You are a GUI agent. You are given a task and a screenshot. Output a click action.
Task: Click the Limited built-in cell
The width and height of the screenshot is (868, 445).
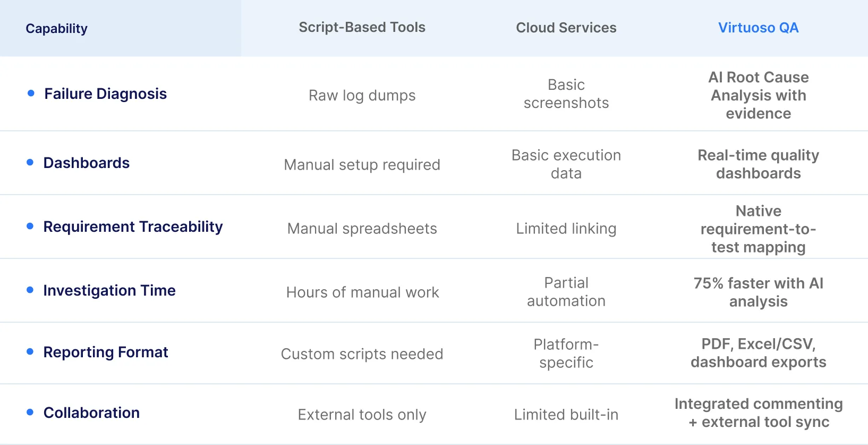point(566,415)
